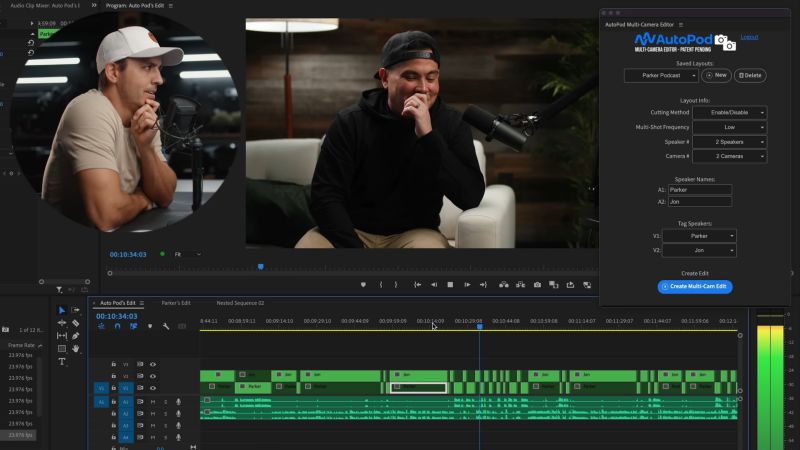Click the Create Multi-Cam Edit button
The height and width of the screenshot is (450, 800).
tap(695, 287)
